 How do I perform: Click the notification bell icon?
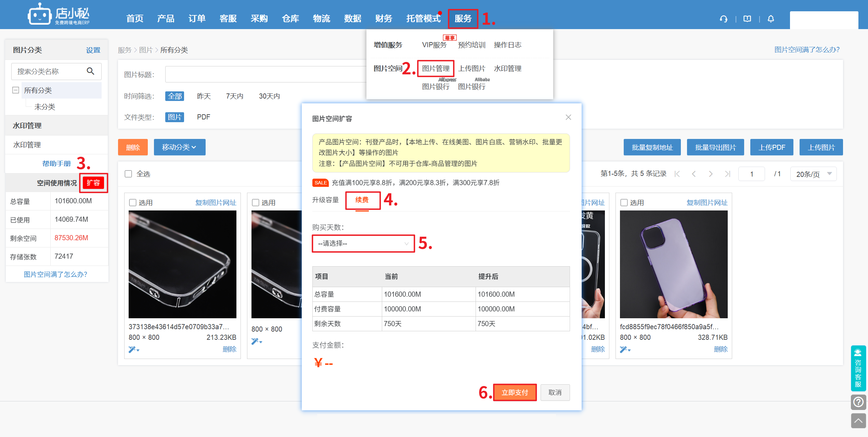[770, 19]
